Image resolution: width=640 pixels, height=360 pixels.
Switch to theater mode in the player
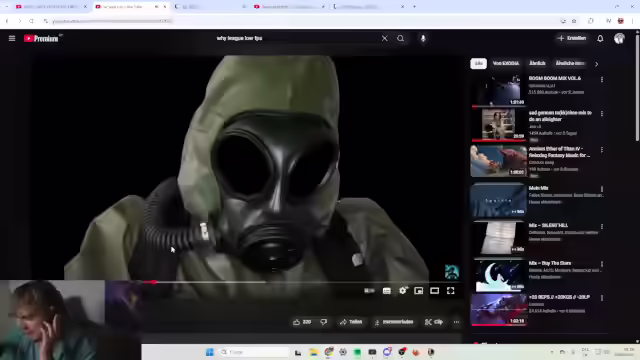coord(434,291)
